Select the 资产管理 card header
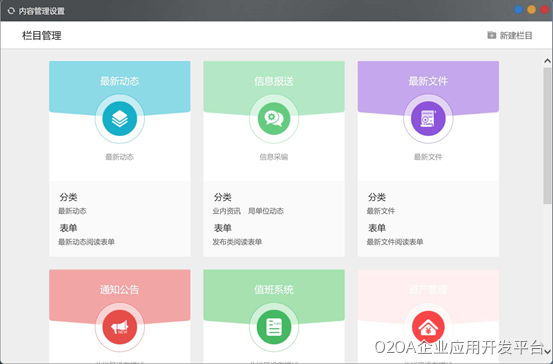 (428, 290)
